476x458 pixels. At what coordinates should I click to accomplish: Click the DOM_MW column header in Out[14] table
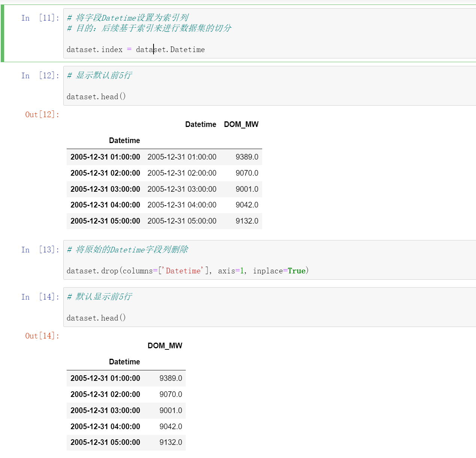click(165, 346)
